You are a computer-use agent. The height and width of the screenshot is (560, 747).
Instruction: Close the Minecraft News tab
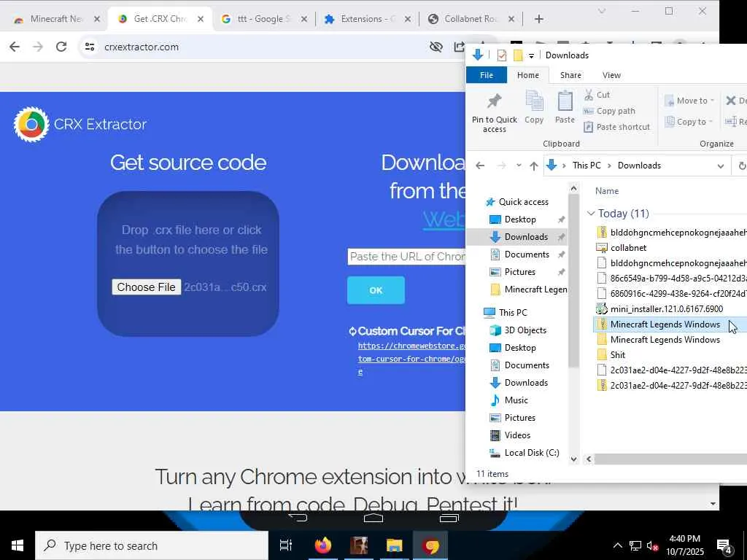(x=97, y=19)
